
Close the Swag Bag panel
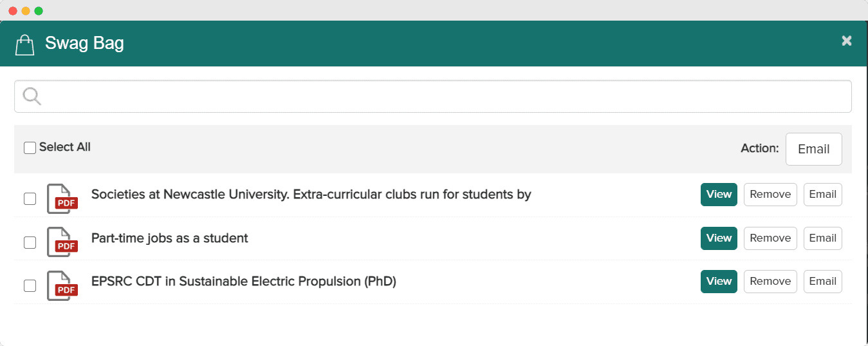point(846,41)
